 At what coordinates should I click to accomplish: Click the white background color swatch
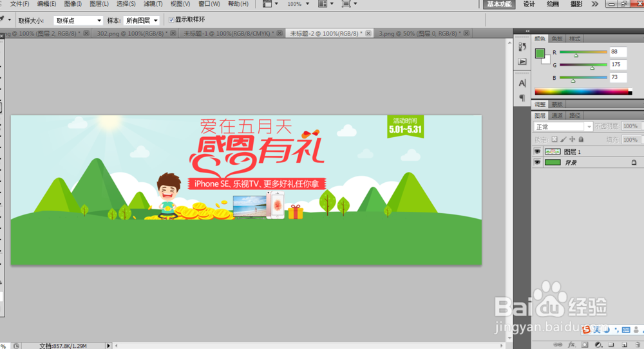click(547, 61)
